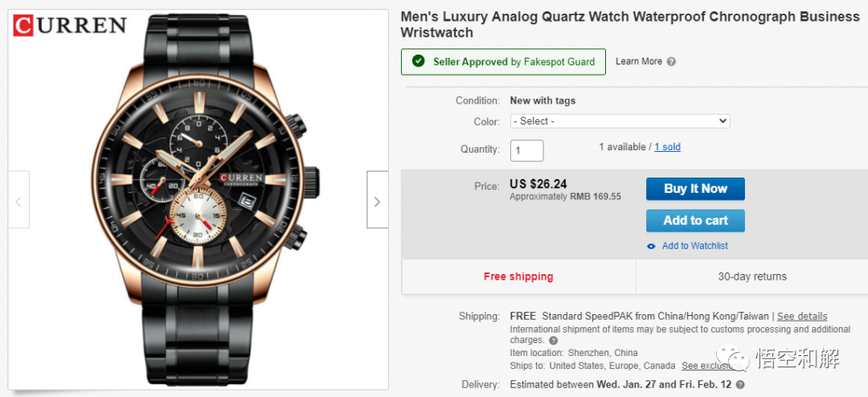Click the green Seller Approved checkmark icon

(x=418, y=61)
